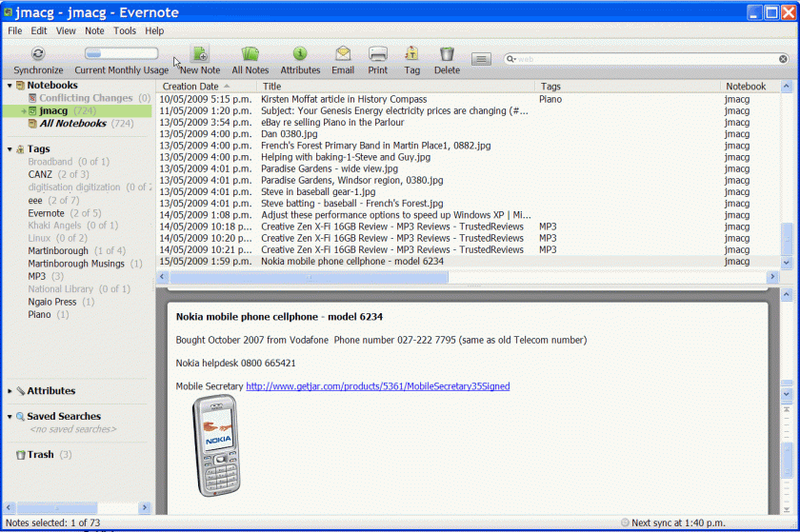Open the File menu
The height and width of the screenshot is (532, 800).
click(15, 30)
